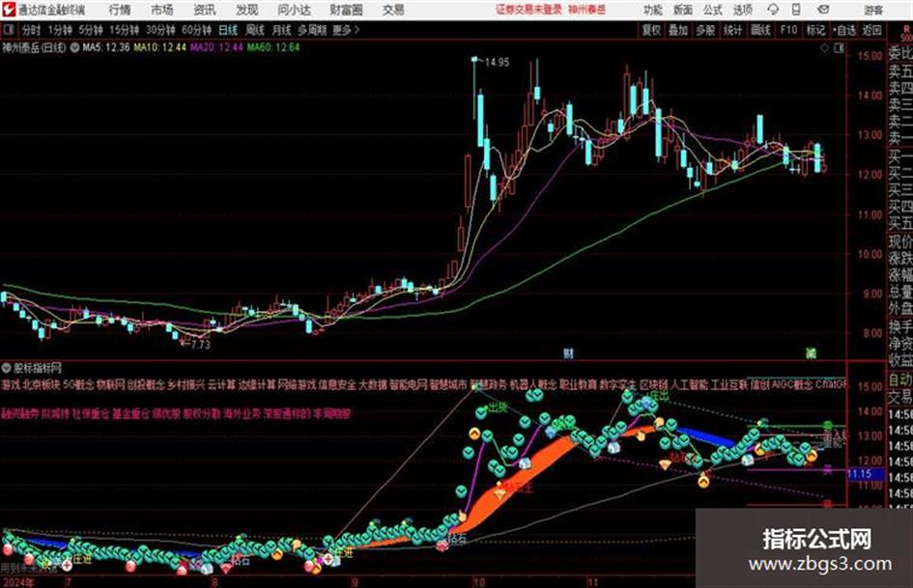This screenshot has height=588, width=913.
Task: Click the 财 financial event marker
Action: point(568,352)
